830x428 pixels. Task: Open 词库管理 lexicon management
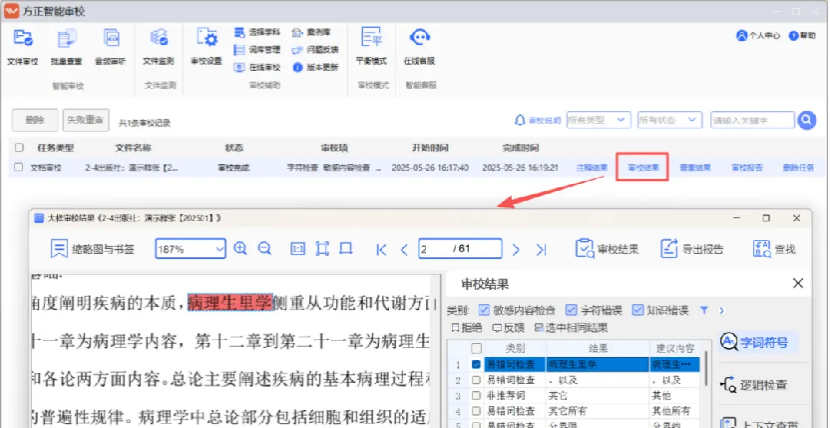(x=257, y=50)
